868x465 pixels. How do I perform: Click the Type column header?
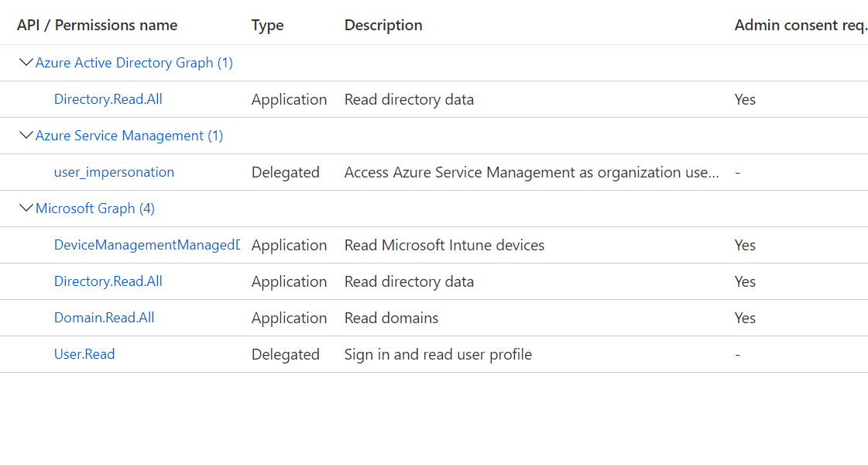267,24
